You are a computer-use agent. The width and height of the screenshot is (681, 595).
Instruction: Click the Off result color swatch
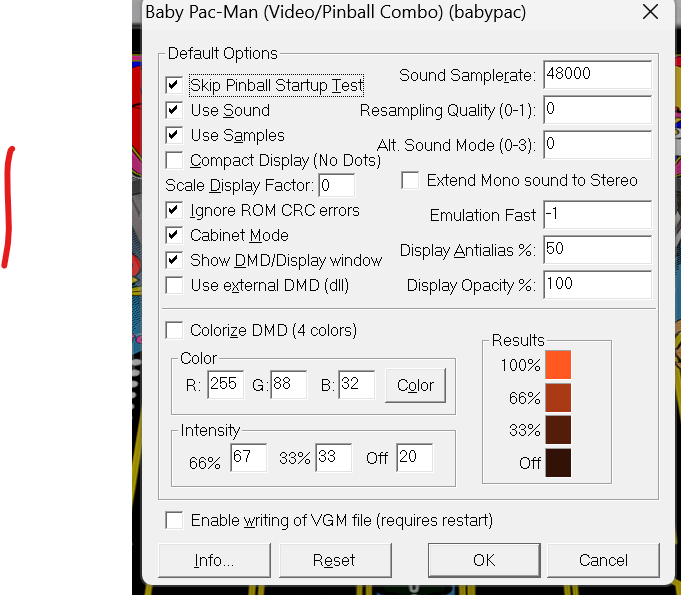click(x=558, y=463)
